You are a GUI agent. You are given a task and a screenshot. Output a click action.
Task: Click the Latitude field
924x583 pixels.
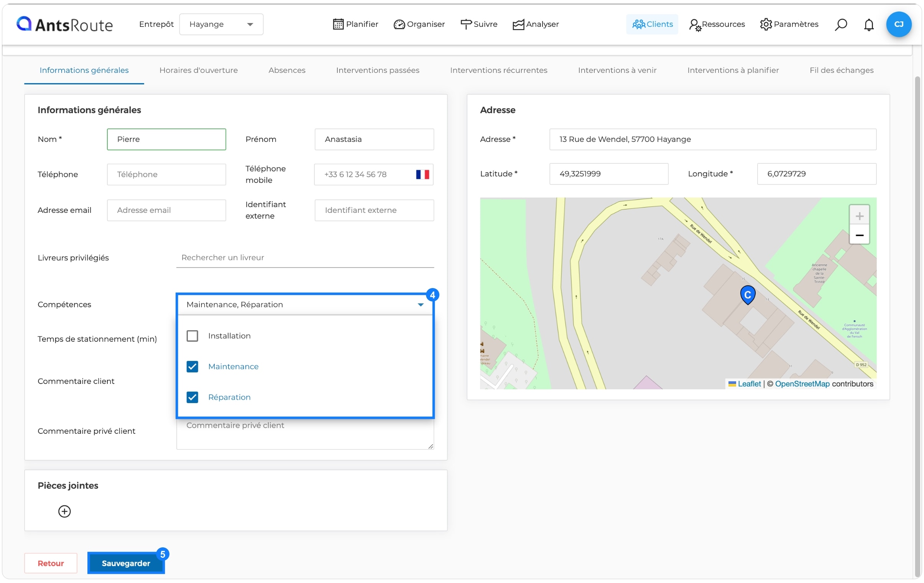coord(608,174)
